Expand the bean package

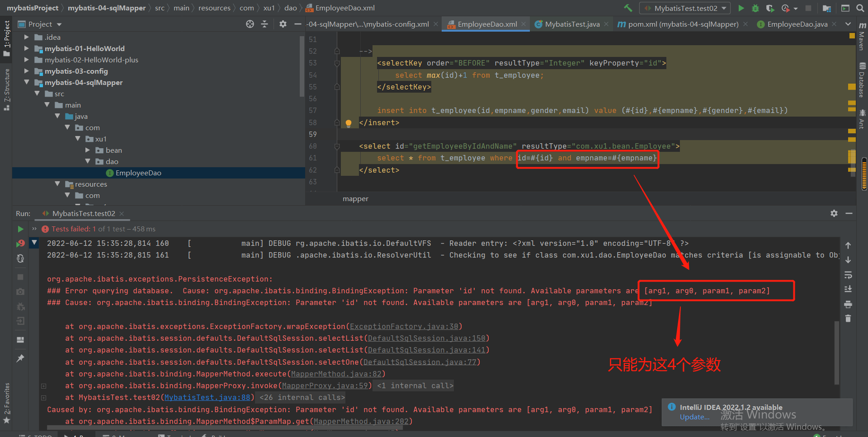[x=88, y=150]
